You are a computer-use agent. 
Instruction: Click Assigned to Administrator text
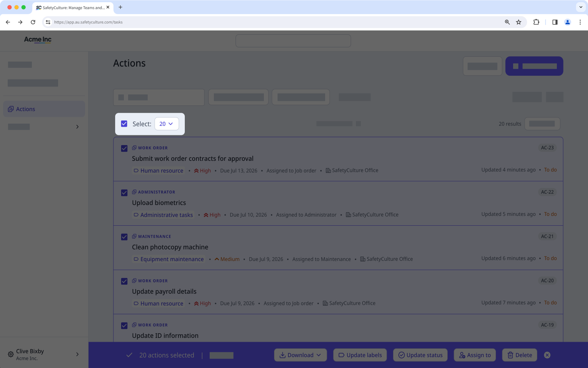click(x=306, y=215)
